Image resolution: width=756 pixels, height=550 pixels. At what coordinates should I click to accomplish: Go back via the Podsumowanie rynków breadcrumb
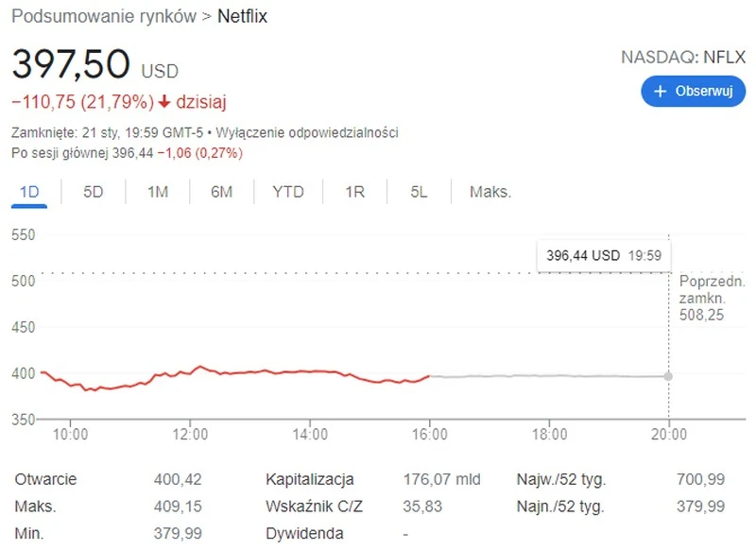click(102, 16)
